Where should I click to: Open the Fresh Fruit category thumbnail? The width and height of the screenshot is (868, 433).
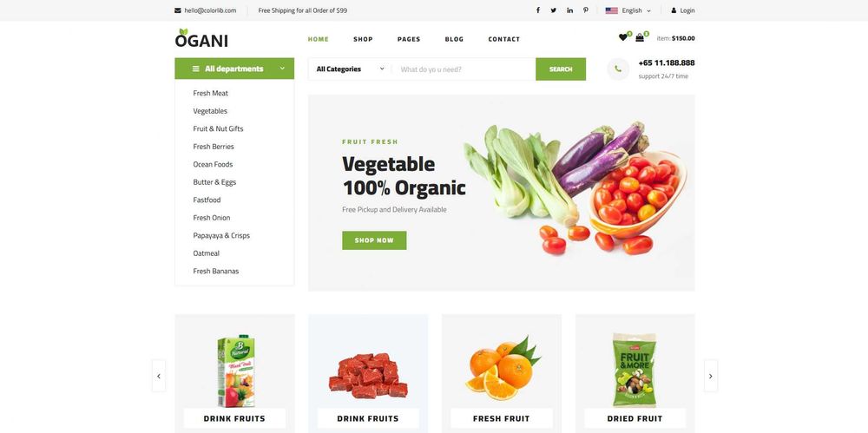(502, 374)
